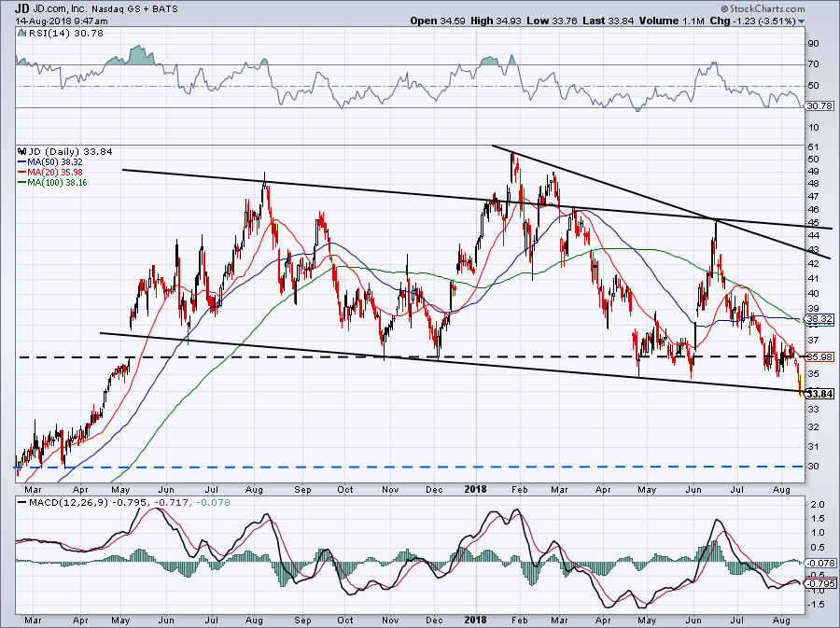Click the High 34.93 value

pos(496,21)
